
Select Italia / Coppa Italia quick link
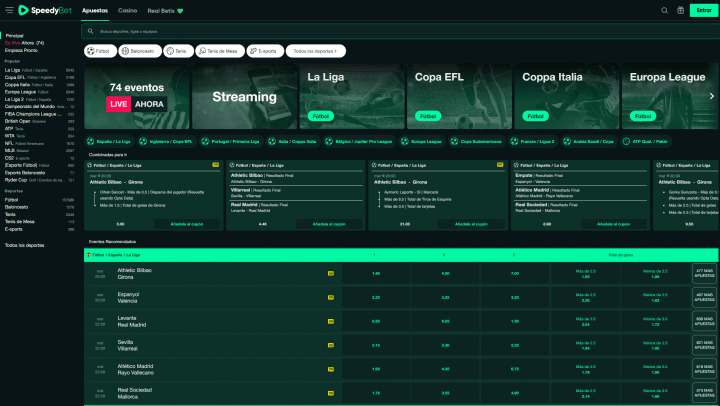293,141
